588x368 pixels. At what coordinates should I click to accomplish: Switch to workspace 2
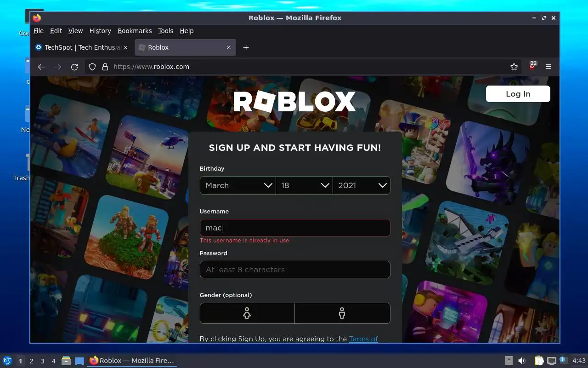click(31, 361)
